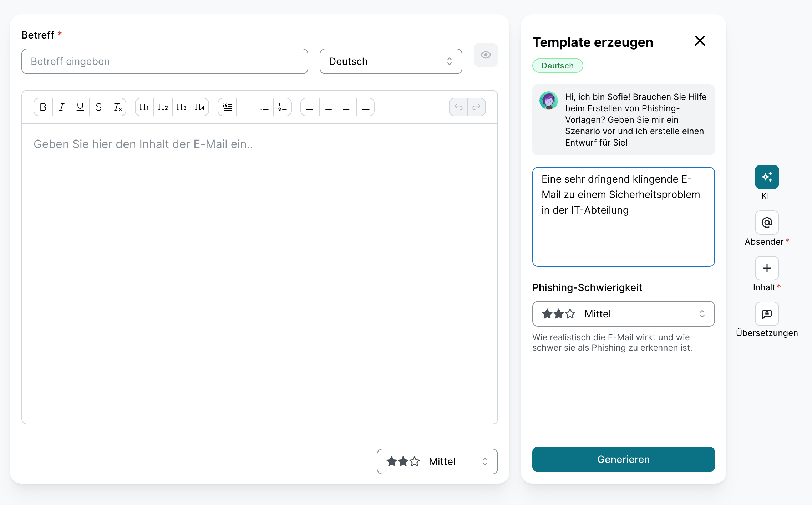This screenshot has width=812, height=505.
Task: Close the Template erzeugen panel
Action: coord(700,41)
